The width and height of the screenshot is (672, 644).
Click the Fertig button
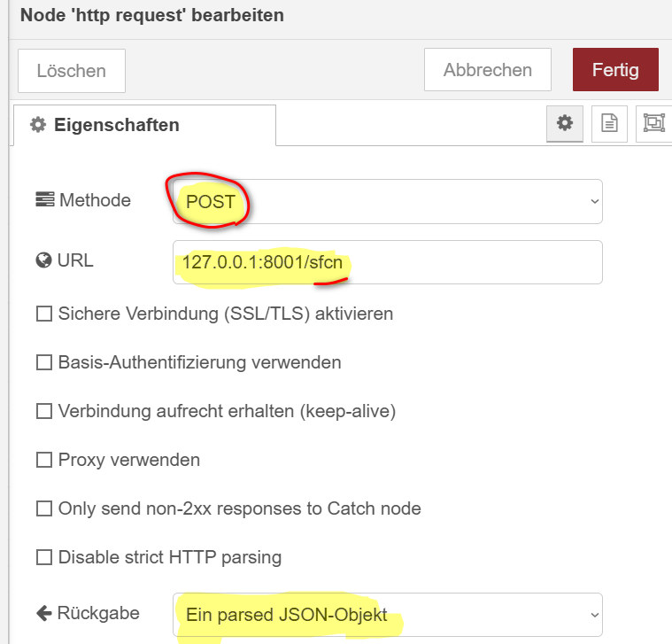coord(615,69)
